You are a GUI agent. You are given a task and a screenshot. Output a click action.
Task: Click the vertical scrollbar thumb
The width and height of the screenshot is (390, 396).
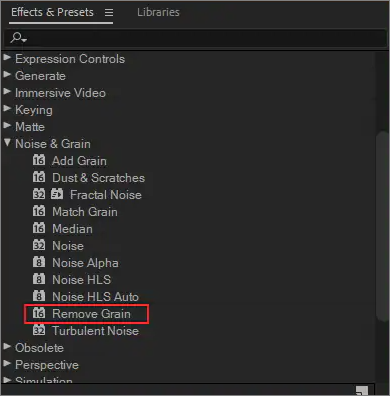click(381, 227)
